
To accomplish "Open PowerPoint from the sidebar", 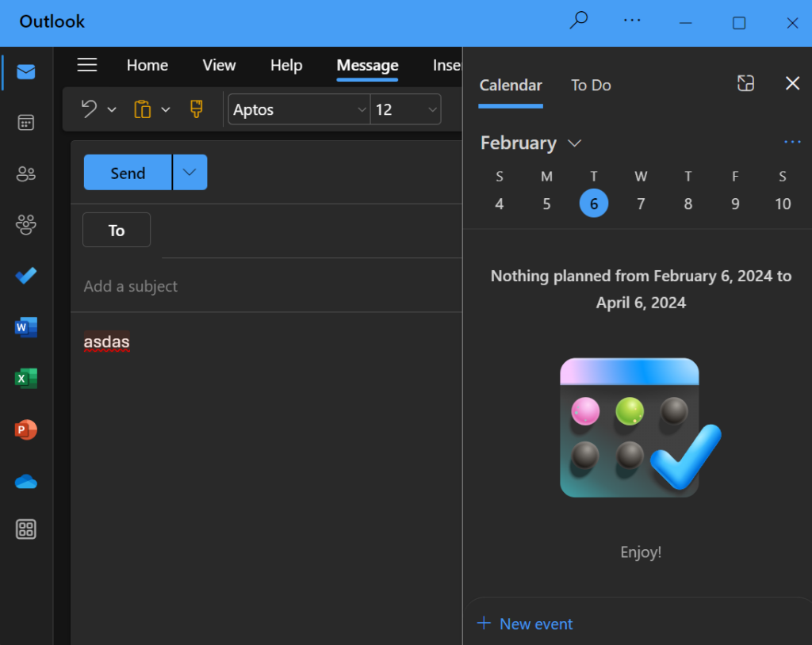I will pos(25,430).
